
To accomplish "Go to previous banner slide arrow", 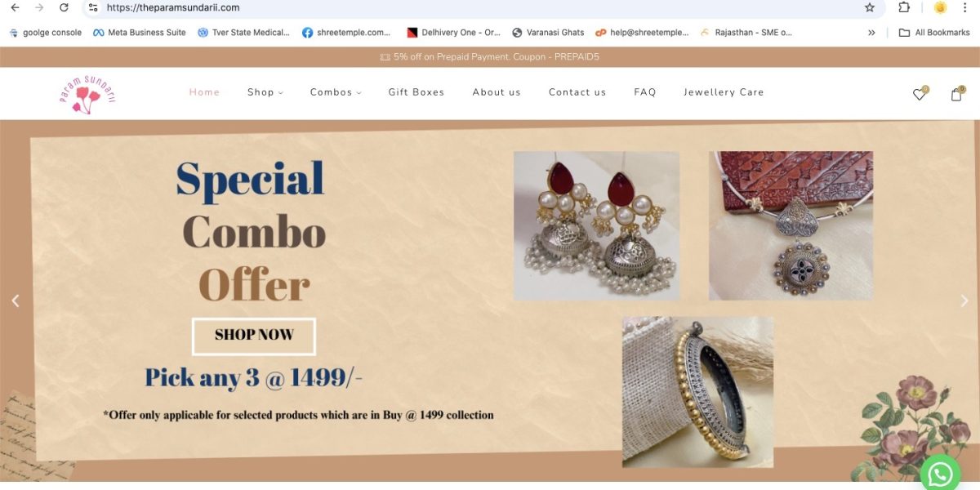I will (15, 301).
